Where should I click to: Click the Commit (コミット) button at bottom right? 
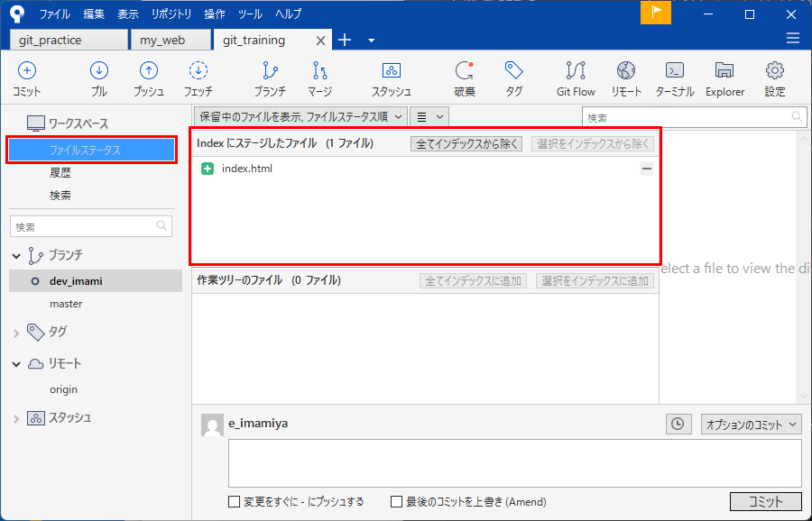coord(765,502)
